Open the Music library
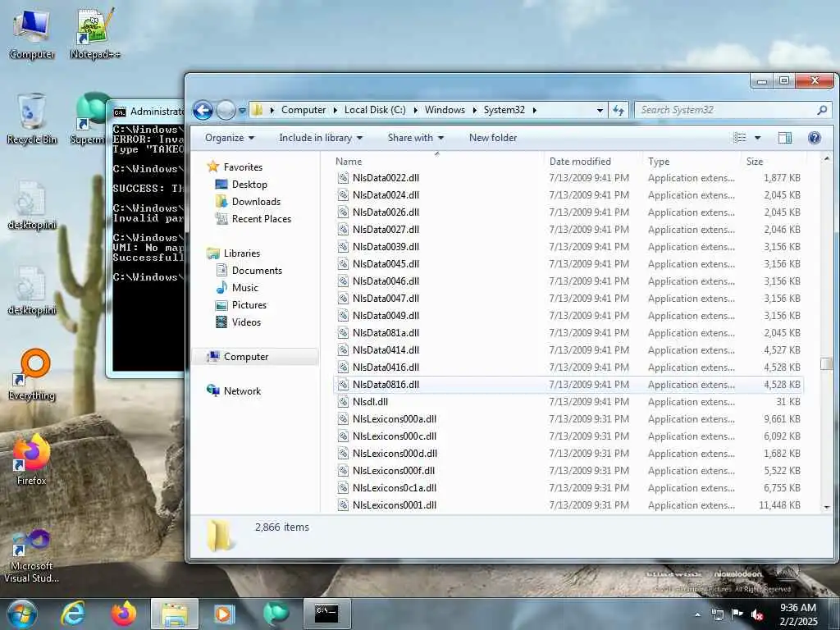This screenshot has height=630, width=840. 244,288
